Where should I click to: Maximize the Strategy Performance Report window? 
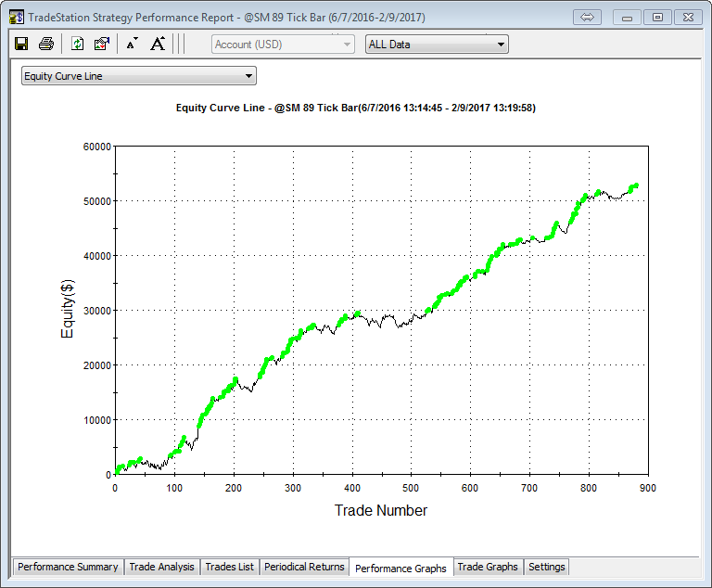pos(657,17)
